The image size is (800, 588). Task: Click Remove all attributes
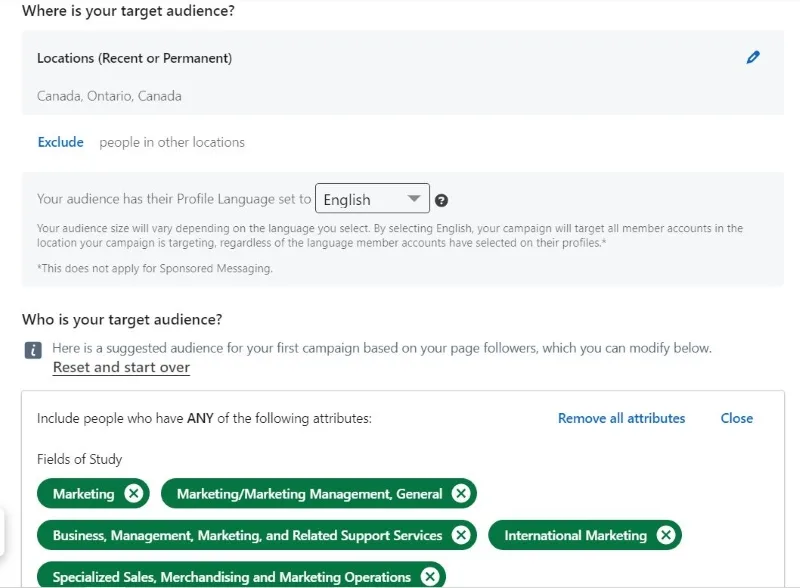[x=621, y=418]
